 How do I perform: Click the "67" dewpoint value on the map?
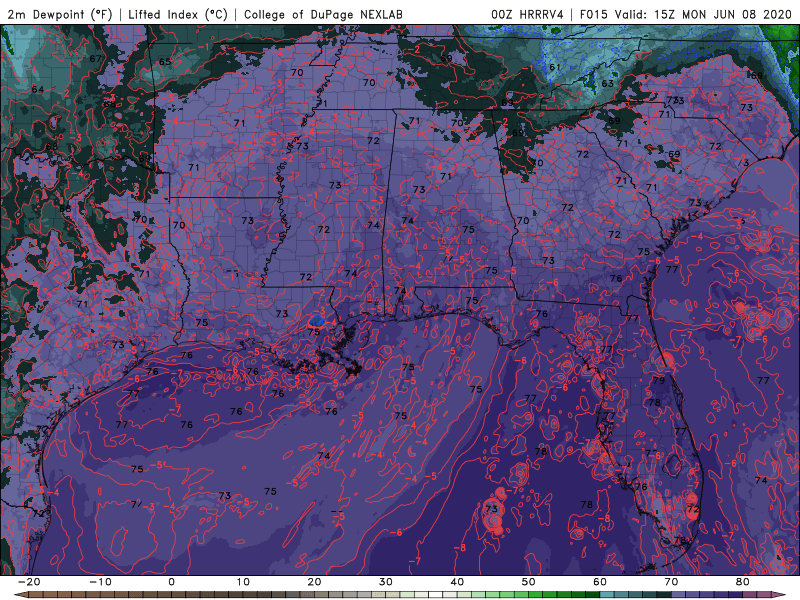pos(95,59)
